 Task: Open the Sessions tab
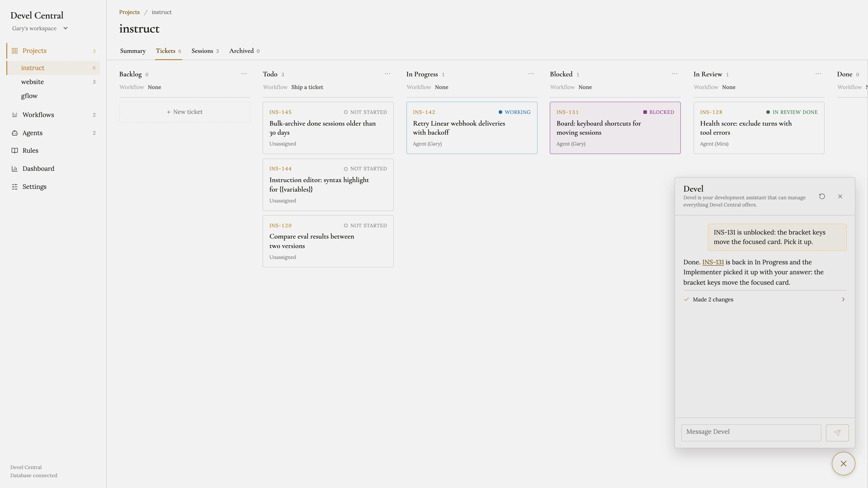pos(205,51)
